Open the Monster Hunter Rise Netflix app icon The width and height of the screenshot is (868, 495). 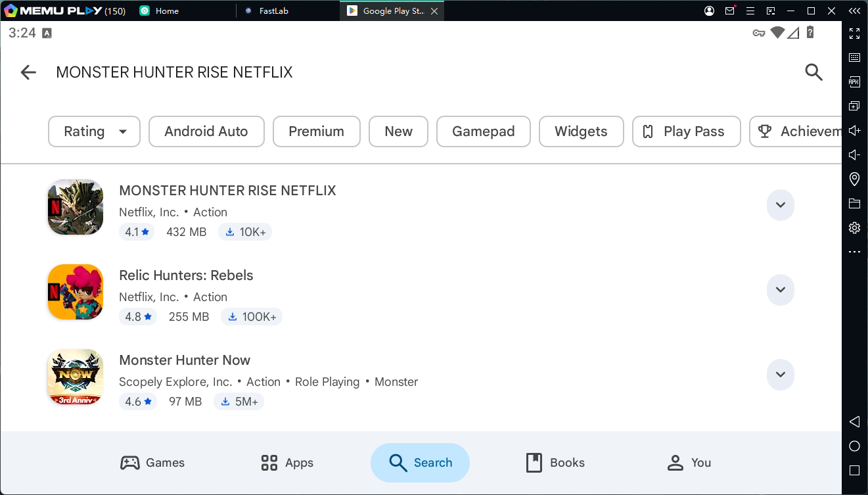(76, 207)
